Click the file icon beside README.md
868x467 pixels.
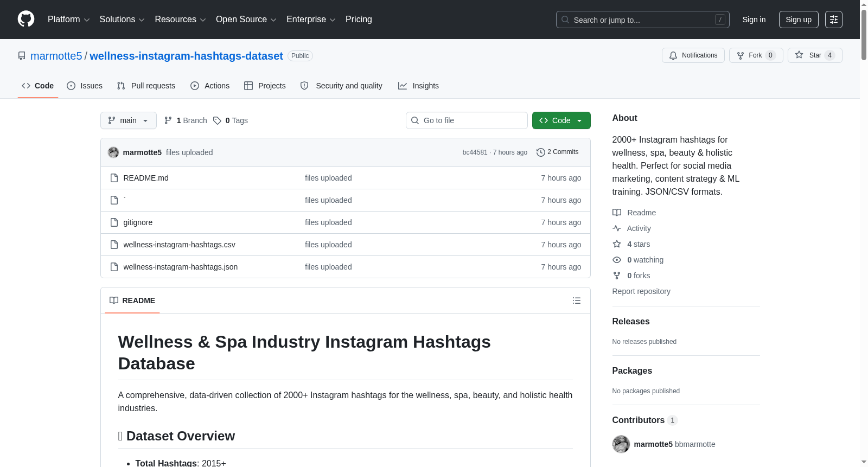pos(114,178)
